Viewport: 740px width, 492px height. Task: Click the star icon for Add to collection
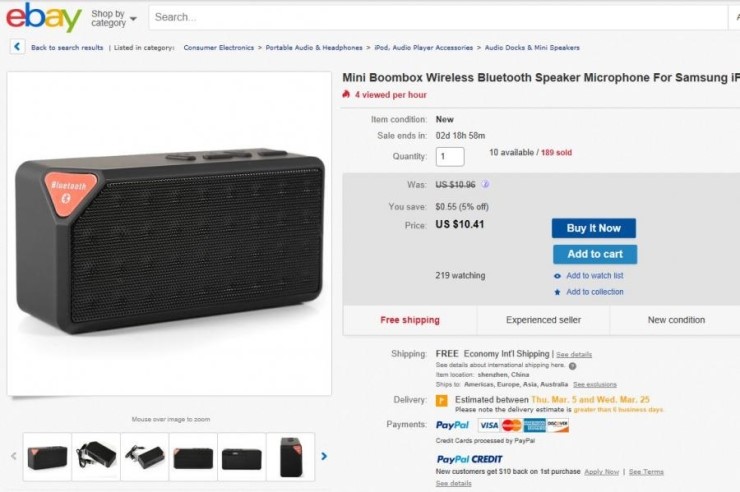557,292
